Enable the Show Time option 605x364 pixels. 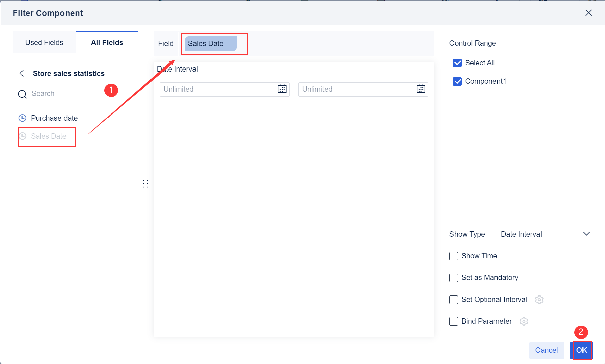click(x=453, y=256)
